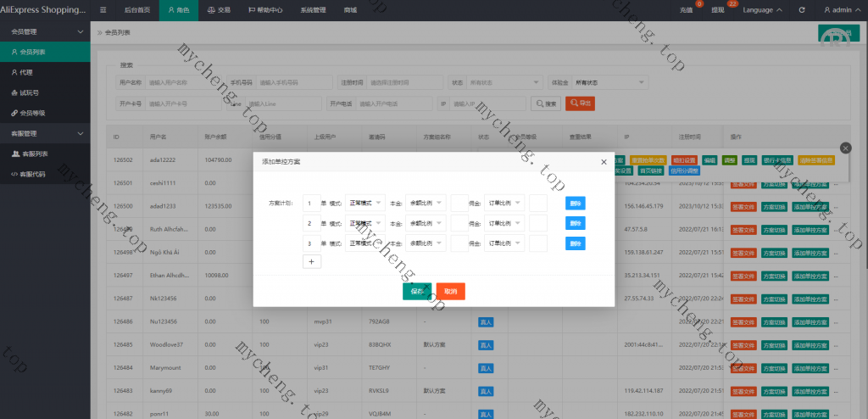Click the refresh icon in top bar

(802, 10)
